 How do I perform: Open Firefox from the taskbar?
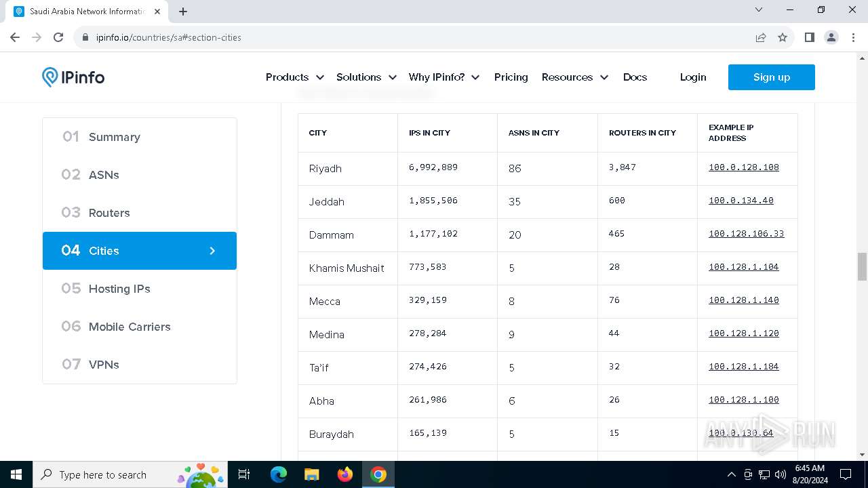click(x=345, y=474)
